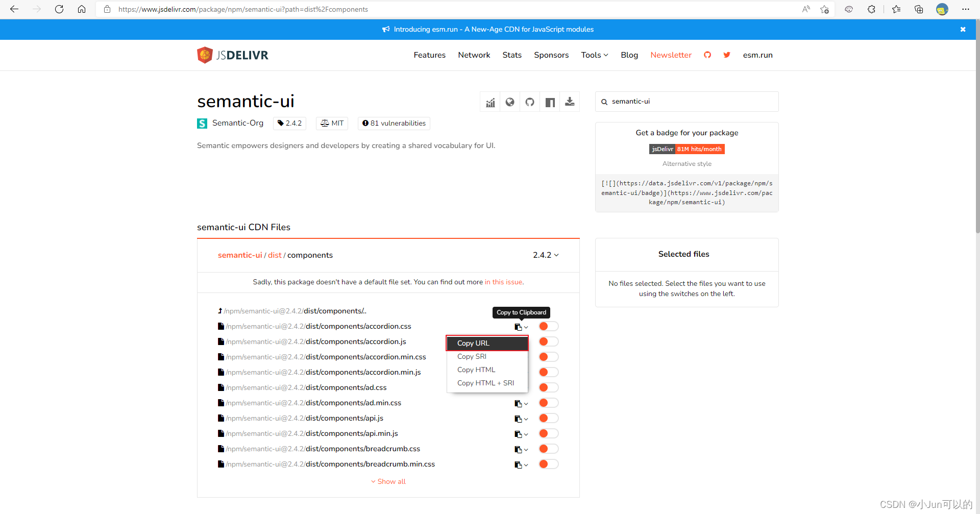
Task: Expand file list with Show all
Action: pyautogui.click(x=388, y=482)
